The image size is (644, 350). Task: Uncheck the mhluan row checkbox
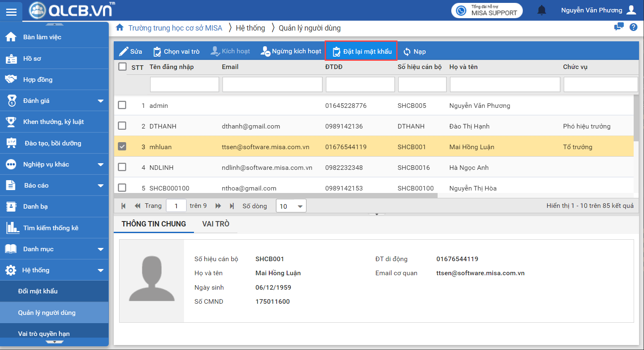click(122, 146)
